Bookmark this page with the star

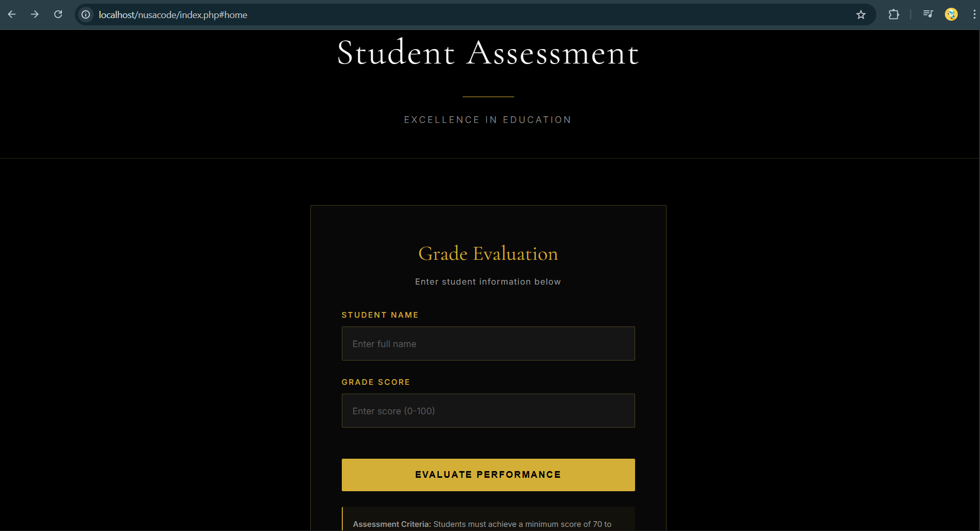[x=861, y=14]
